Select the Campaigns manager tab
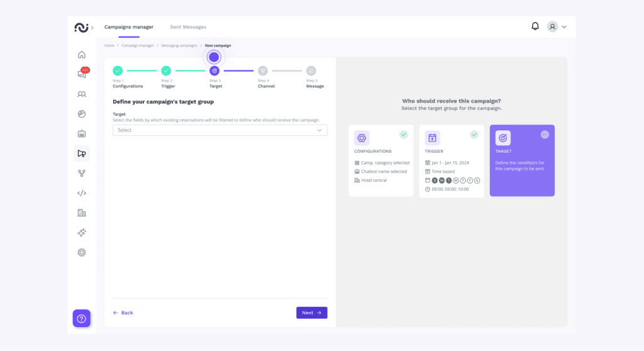This screenshot has width=644, height=351. tap(129, 27)
